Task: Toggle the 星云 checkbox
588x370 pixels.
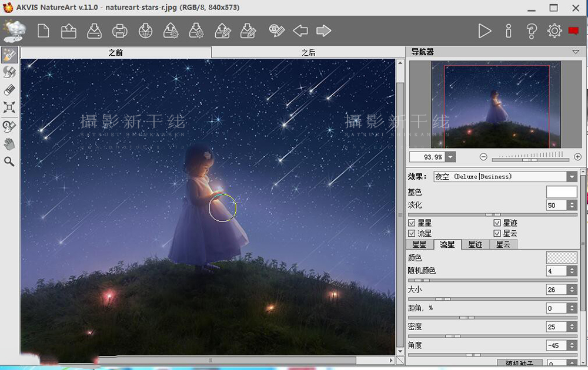Action: (497, 233)
